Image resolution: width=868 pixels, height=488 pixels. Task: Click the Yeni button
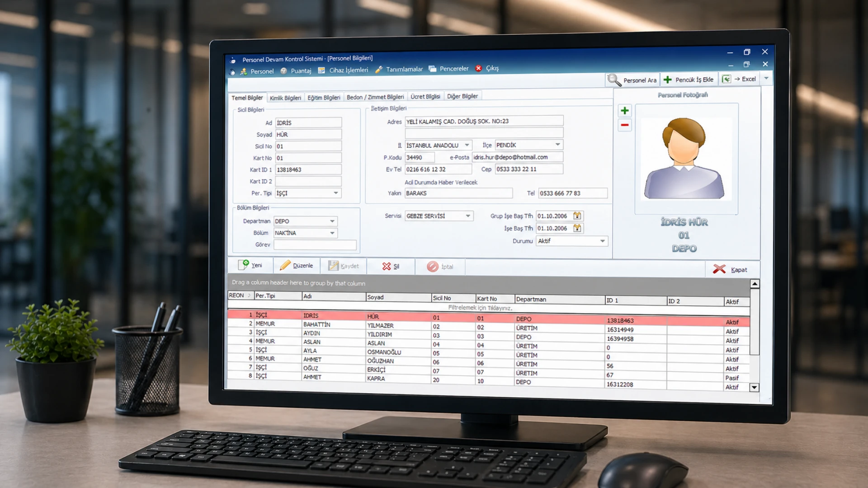250,265
